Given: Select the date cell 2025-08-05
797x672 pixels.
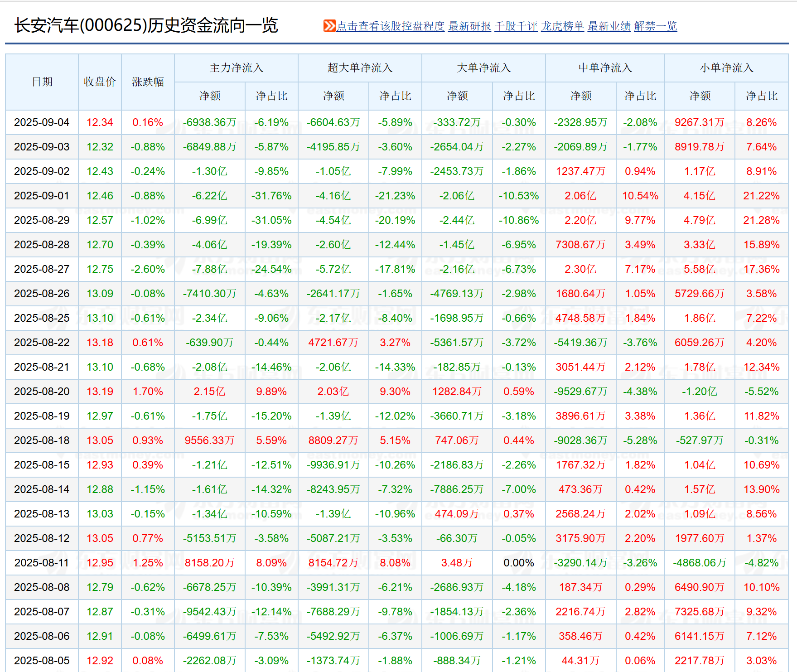Looking at the screenshot, I should pos(42,661).
